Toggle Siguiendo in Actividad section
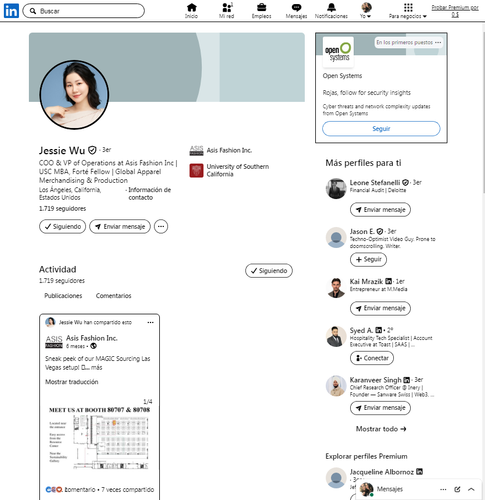This screenshot has height=500, width=485. [269, 271]
